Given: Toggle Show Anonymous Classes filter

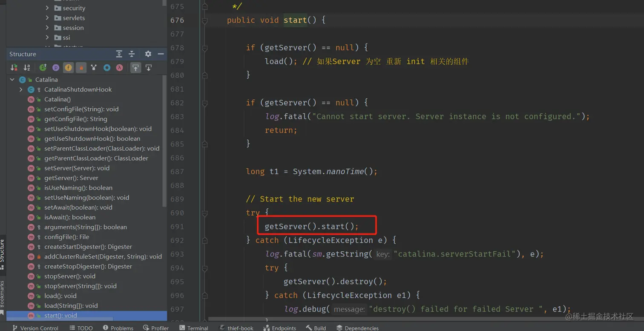Looking at the screenshot, I should click(x=106, y=67).
